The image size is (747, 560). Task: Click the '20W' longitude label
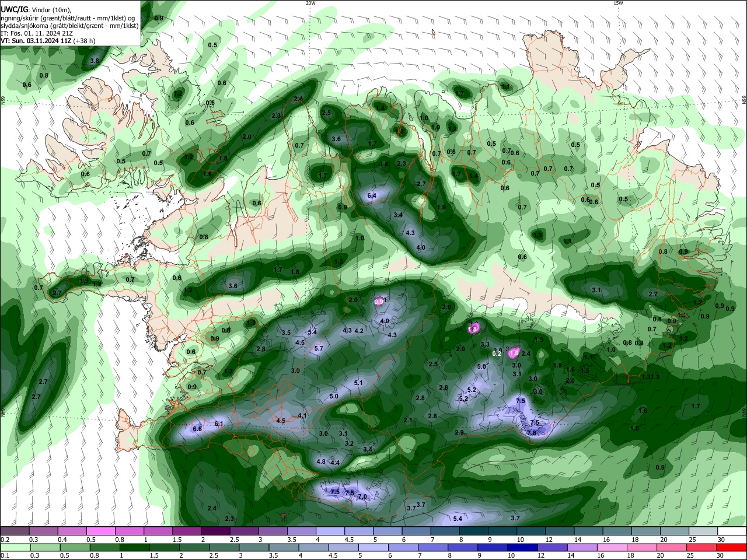coord(310,3)
